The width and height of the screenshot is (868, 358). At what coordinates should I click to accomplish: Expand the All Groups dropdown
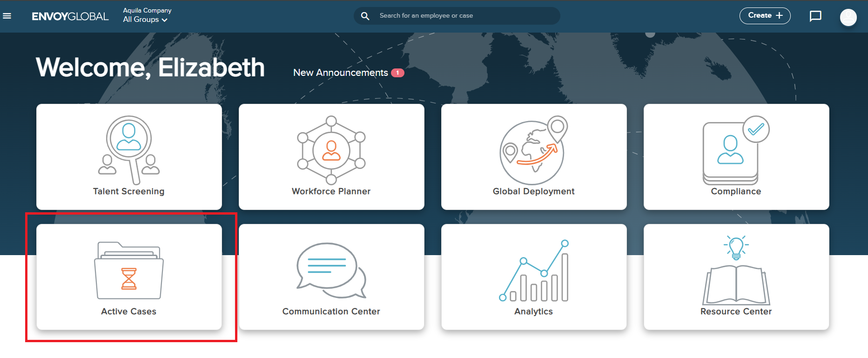click(x=145, y=20)
